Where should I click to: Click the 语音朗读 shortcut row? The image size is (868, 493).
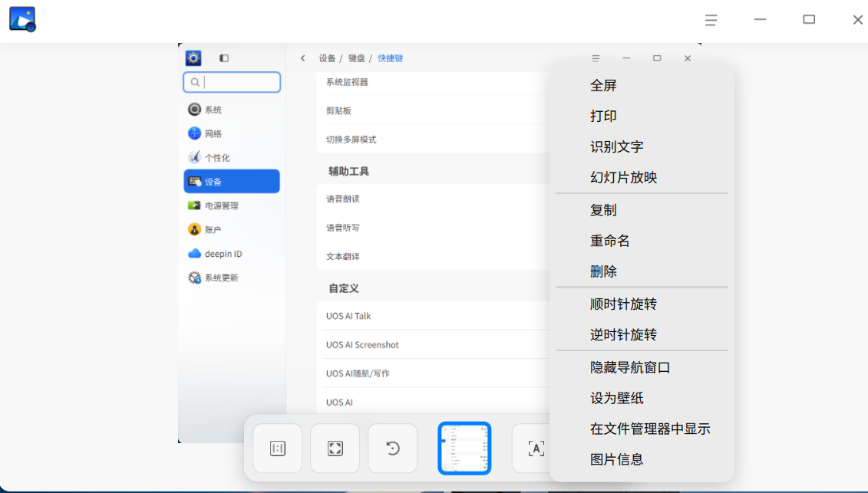pos(433,199)
